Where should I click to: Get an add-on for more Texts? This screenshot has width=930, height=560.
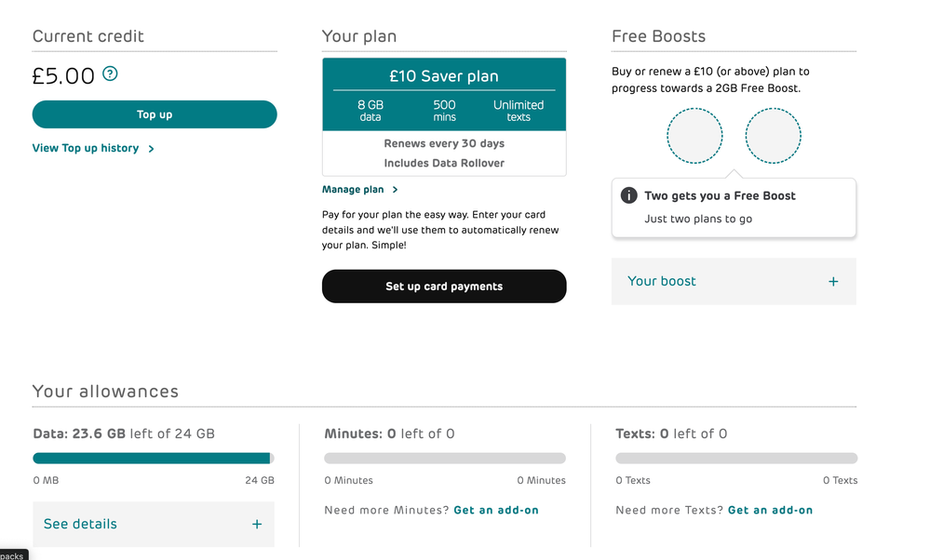770,510
